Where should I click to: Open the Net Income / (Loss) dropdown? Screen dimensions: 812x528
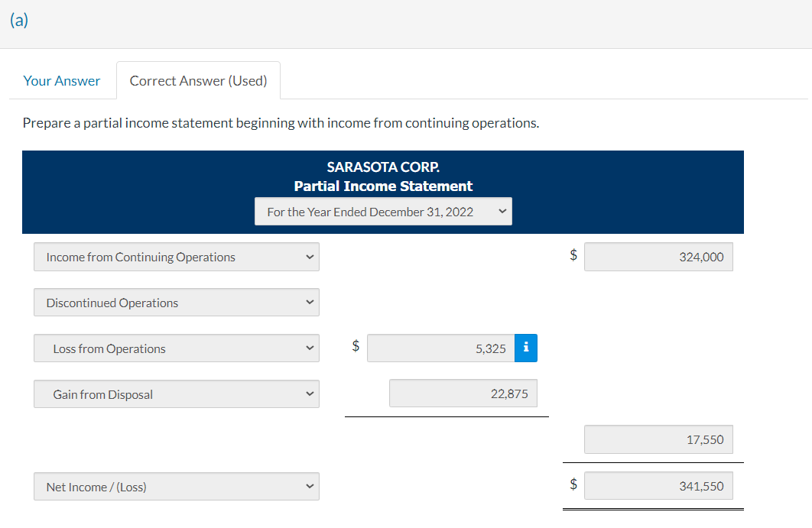176,486
